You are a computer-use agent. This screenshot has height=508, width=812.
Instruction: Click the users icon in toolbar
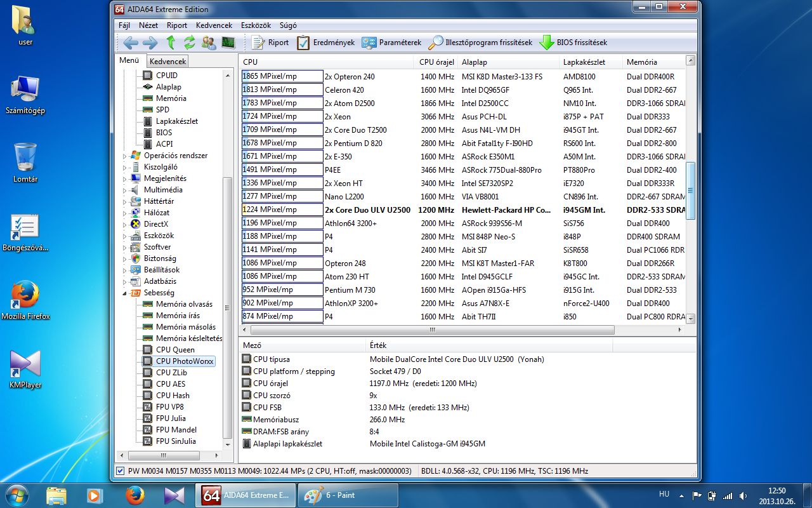point(209,43)
